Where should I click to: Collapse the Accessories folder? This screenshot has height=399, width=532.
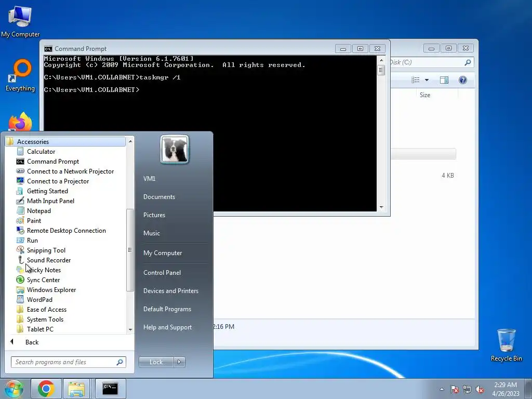click(x=65, y=141)
